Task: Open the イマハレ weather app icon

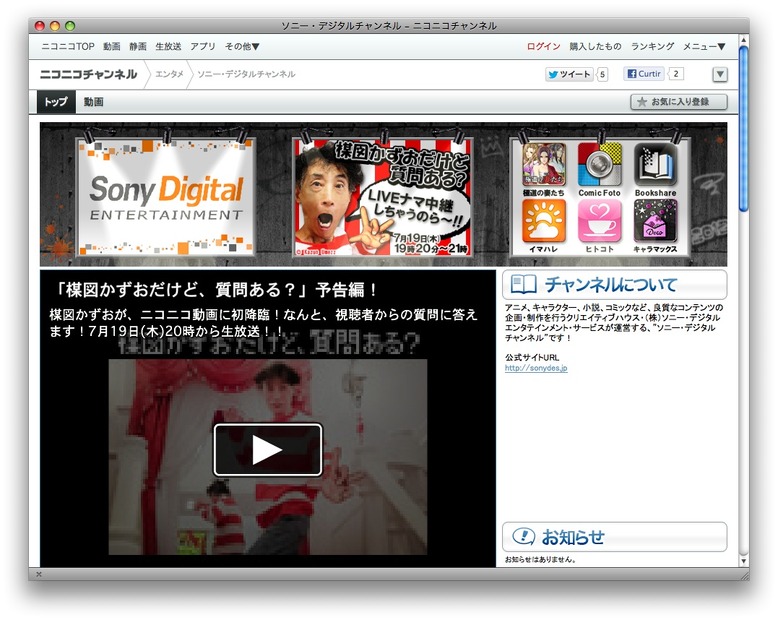Action: pyautogui.click(x=543, y=221)
